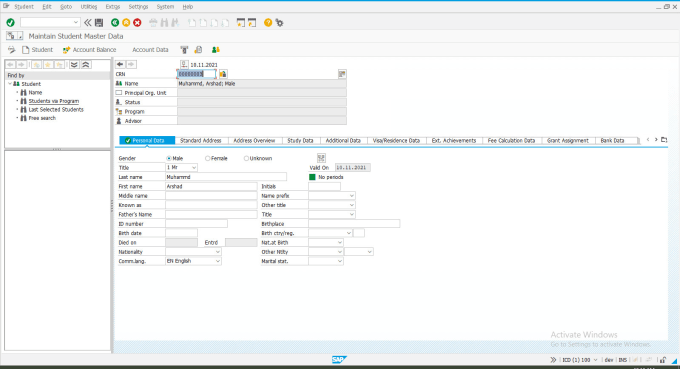Click the double-chevron collapse command field icon

(x=88, y=23)
